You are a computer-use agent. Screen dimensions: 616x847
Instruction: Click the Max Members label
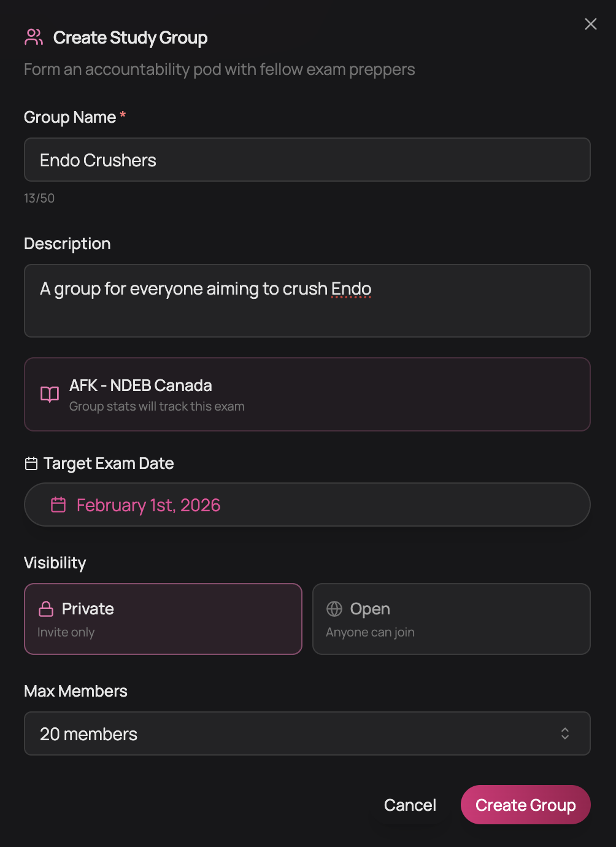75,691
